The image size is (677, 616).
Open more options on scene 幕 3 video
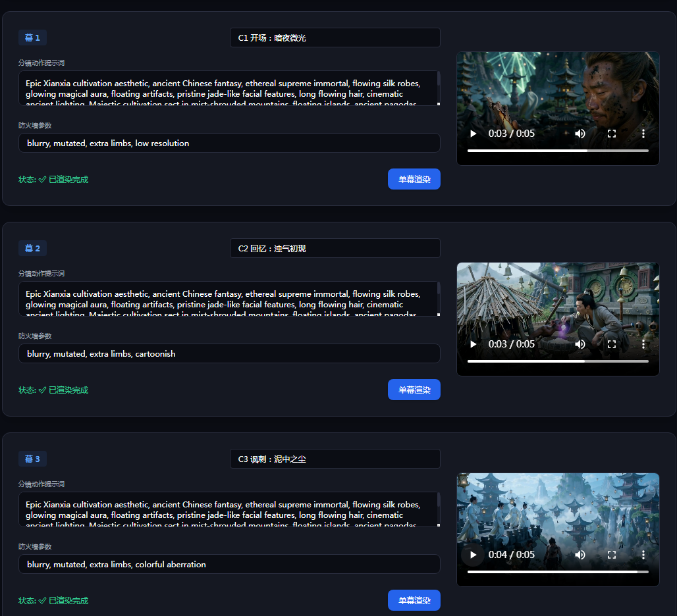coord(643,555)
